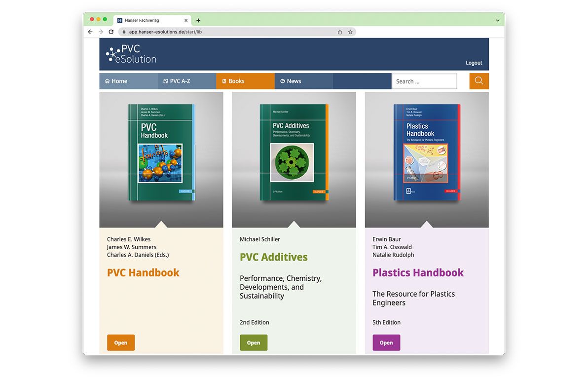Click the padlock site info icon
Image resolution: width=588 pixels, height=379 pixels.
(x=124, y=32)
